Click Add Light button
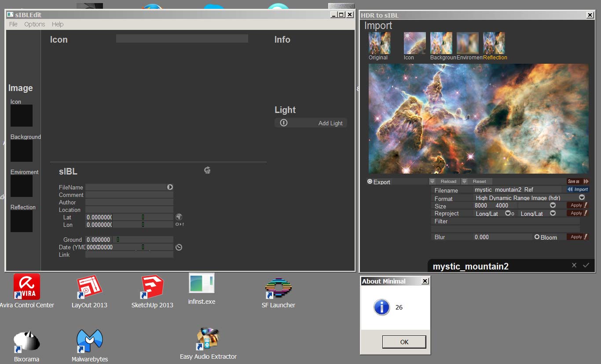The height and width of the screenshot is (364, 601). coord(311,123)
